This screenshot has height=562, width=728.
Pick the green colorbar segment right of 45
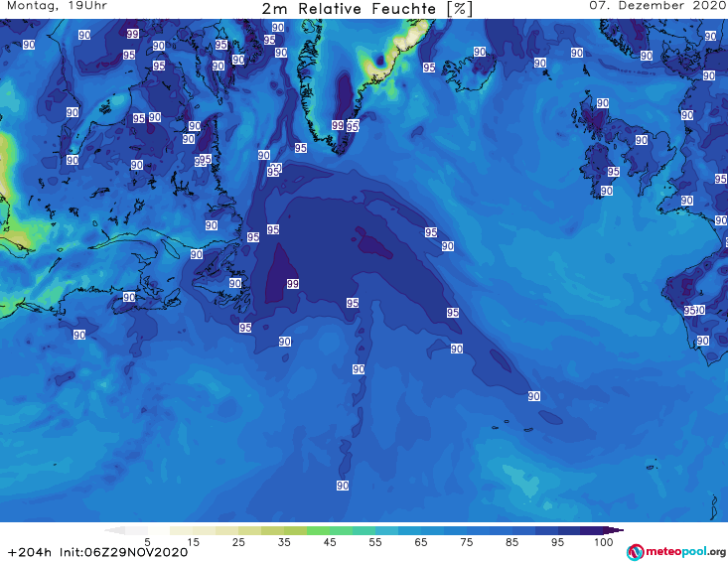pyautogui.click(x=341, y=530)
